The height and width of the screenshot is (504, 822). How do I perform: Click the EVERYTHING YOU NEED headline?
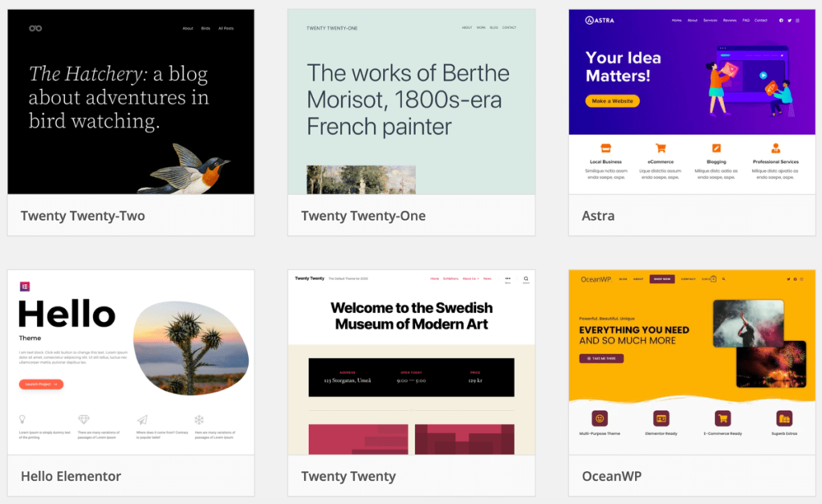pyautogui.click(x=634, y=330)
